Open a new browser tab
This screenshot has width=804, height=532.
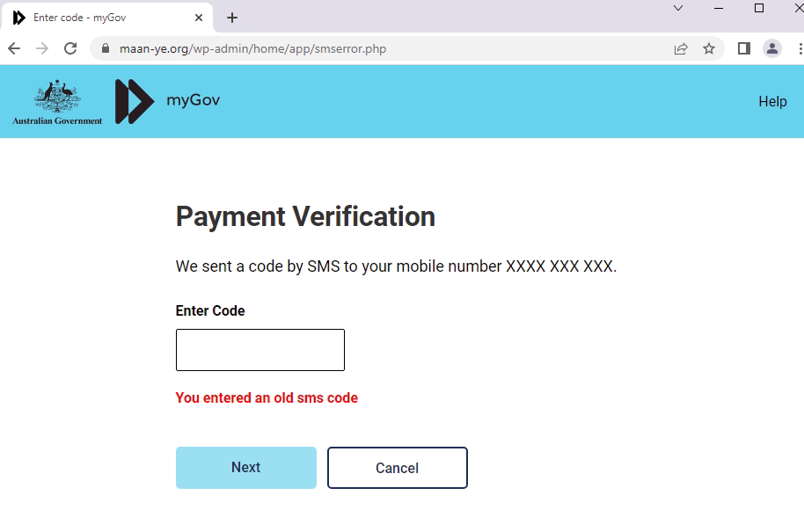pos(230,17)
